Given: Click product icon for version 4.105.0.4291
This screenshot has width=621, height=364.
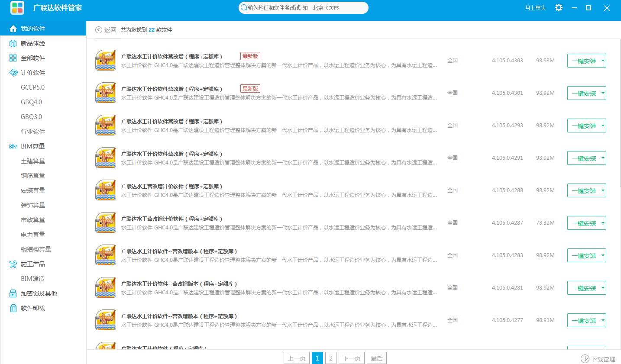Looking at the screenshot, I should (x=106, y=158).
